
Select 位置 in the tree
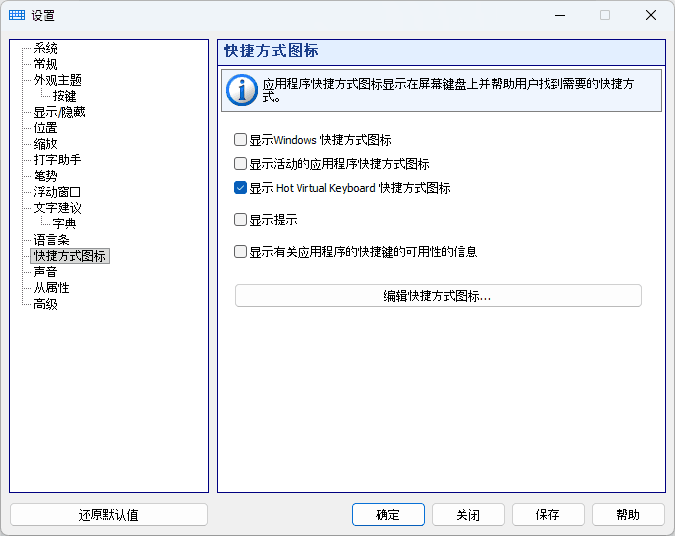coord(46,128)
